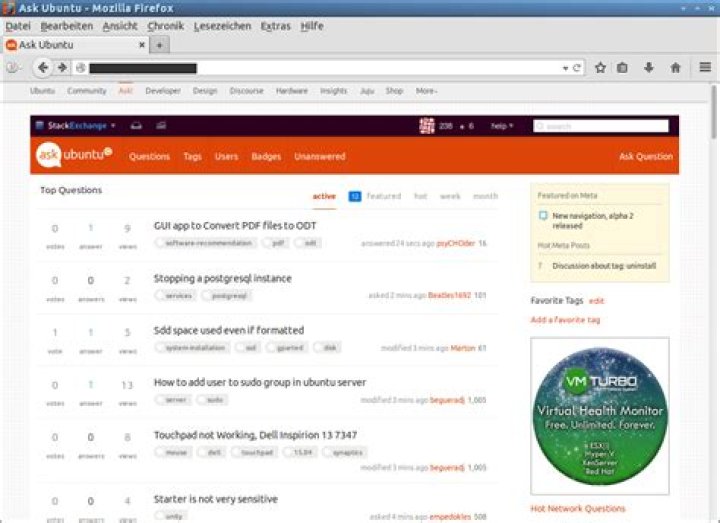This screenshot has width=720, height=523.
Task: Open the Downloads arrow icon
Action: click(x=649, y=68)
